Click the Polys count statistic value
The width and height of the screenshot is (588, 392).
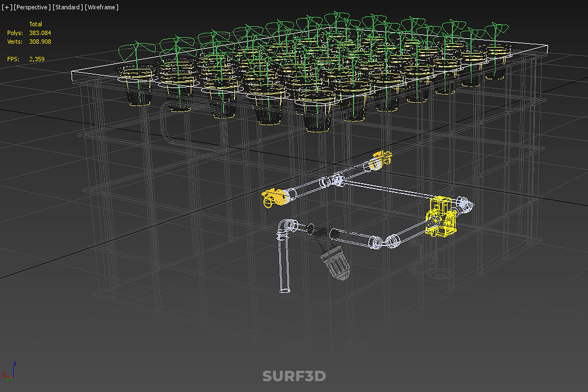click(40, 33)
